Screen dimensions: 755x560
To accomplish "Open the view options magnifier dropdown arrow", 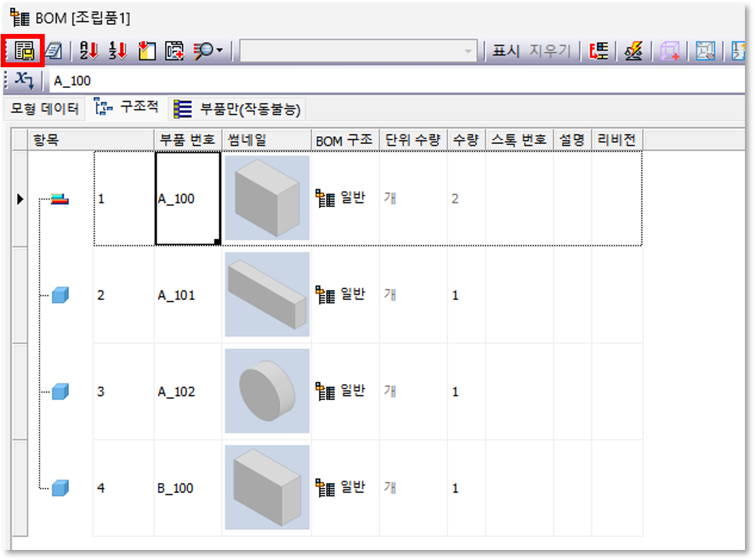I will point(220,51).
